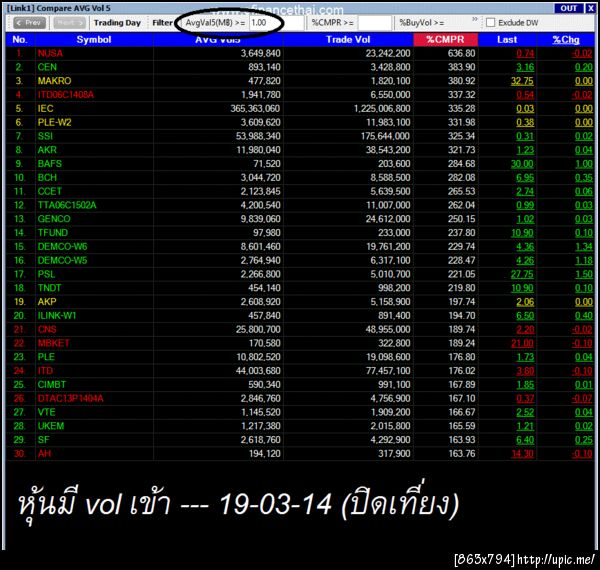Select the DTAC13P1404A symbol
Image resolution: width=600 pixels, height=570 pixels.
click(x=70, y=399)
